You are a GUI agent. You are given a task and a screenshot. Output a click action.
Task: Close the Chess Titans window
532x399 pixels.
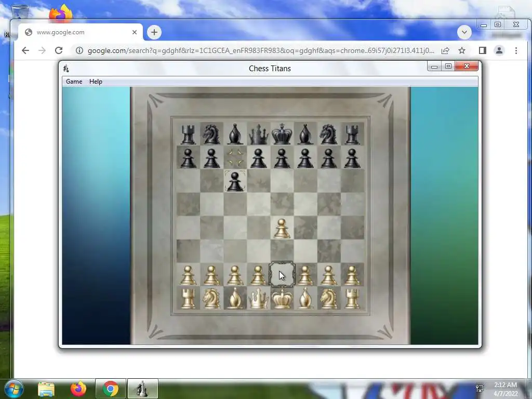coord(467,66)
